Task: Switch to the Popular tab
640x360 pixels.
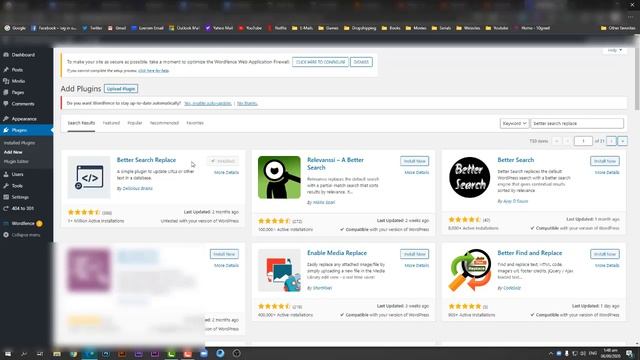Action: (135, 123)
